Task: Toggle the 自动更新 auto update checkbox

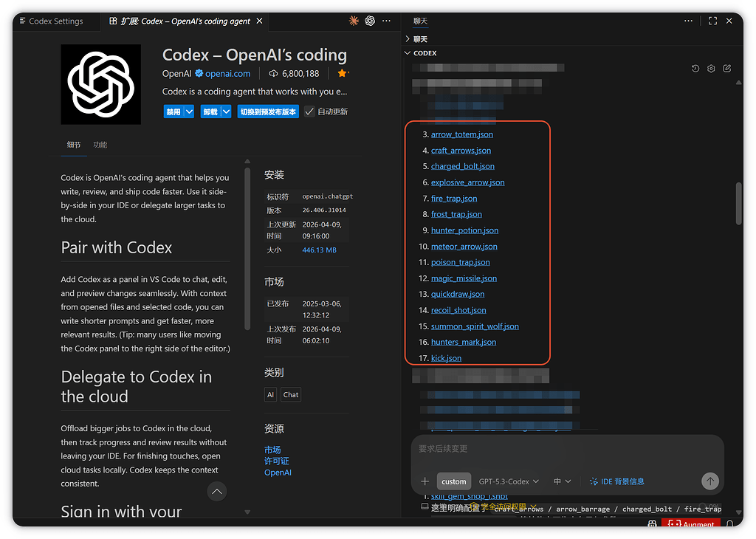Action: pos(309,111)
